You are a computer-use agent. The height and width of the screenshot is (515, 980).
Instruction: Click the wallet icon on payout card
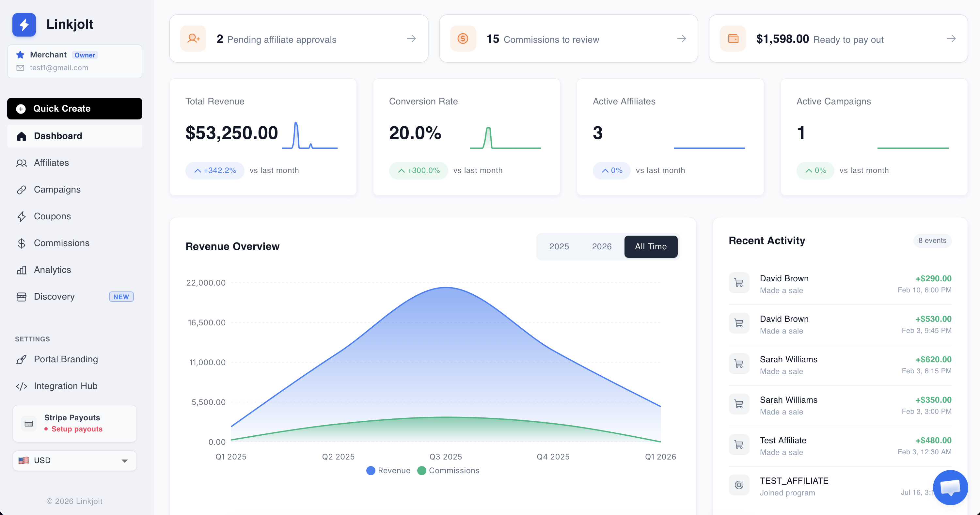click(733, 39)
